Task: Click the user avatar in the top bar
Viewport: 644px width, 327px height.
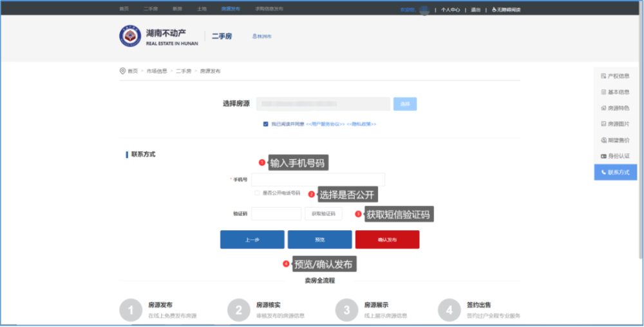Action: pos(424,10)
